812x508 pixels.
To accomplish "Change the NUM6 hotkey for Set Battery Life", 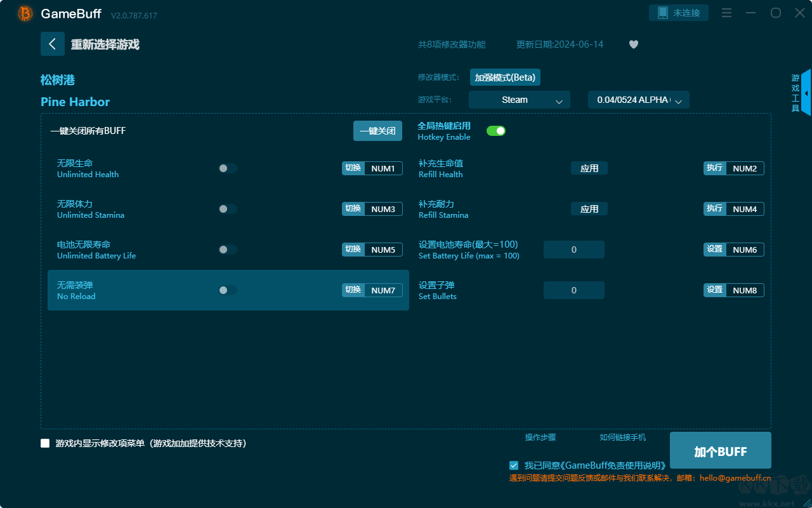I will click(x=745, y=250).
